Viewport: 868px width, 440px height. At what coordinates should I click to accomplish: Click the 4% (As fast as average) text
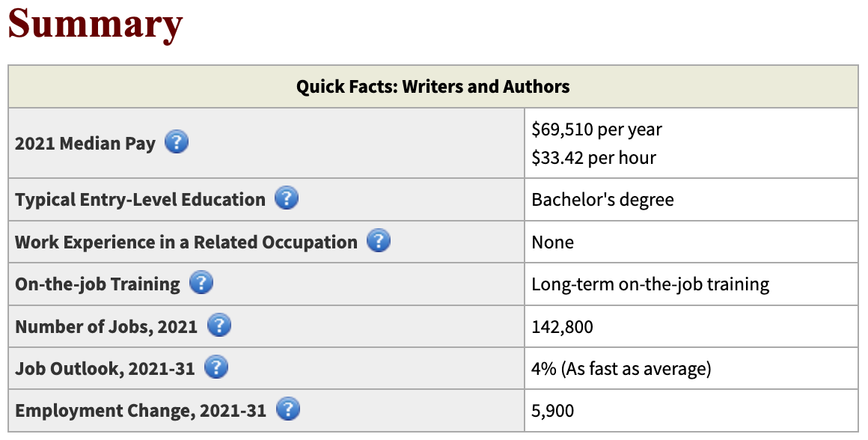pos(621,369)
